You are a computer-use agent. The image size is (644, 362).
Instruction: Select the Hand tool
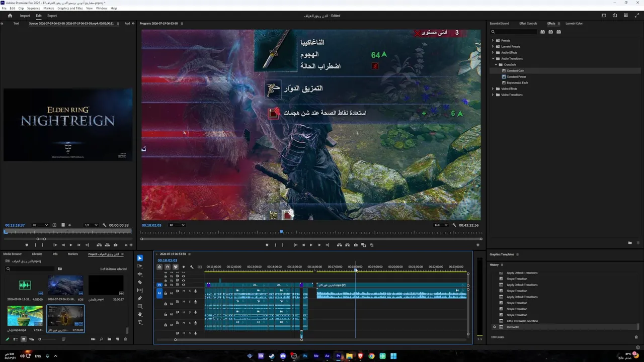[x=140, y=314]
